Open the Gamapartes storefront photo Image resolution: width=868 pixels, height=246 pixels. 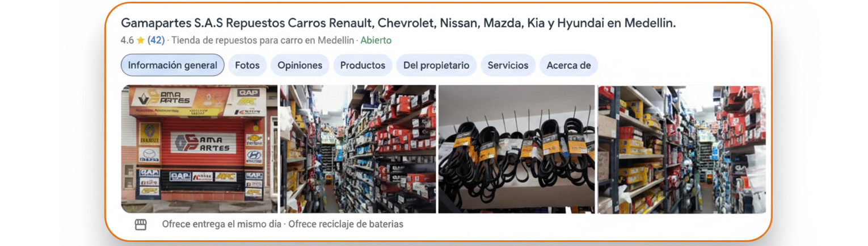tap(199, 149)
